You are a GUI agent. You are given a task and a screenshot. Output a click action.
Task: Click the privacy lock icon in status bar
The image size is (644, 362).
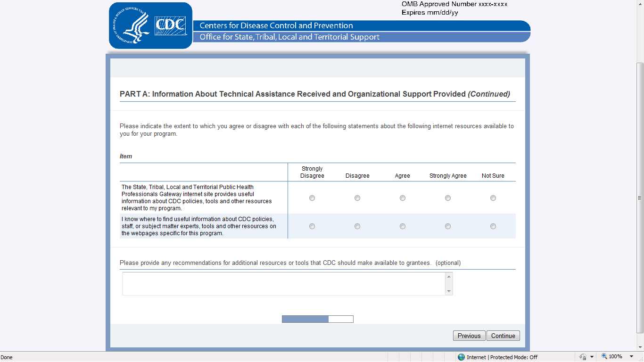pyautogui.click(x=583, y=357)
